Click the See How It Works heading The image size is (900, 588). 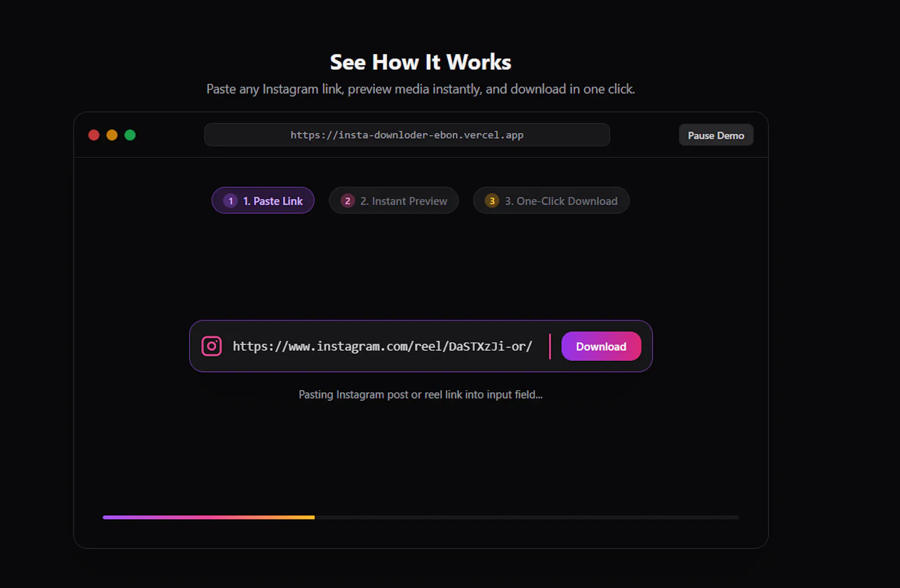tap(421, 62)
